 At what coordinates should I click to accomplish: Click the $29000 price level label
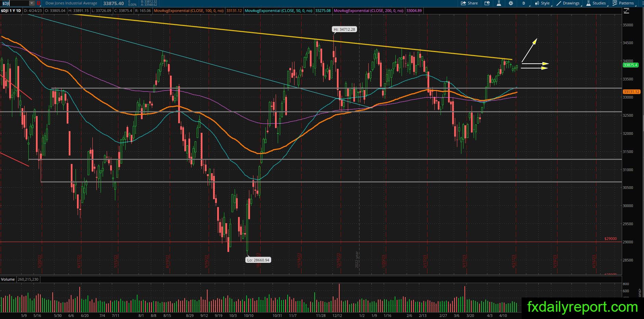[610, 239]
